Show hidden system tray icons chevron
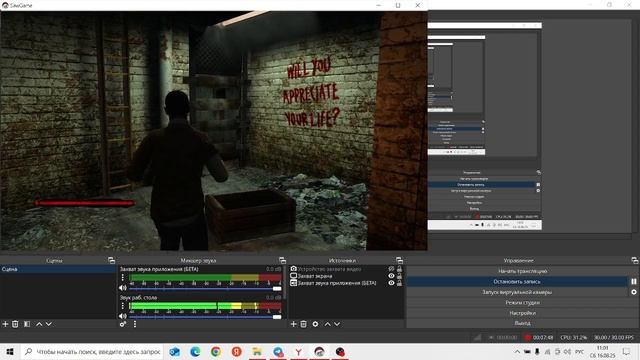Screen dimensions: 640x360 point(517,351)
